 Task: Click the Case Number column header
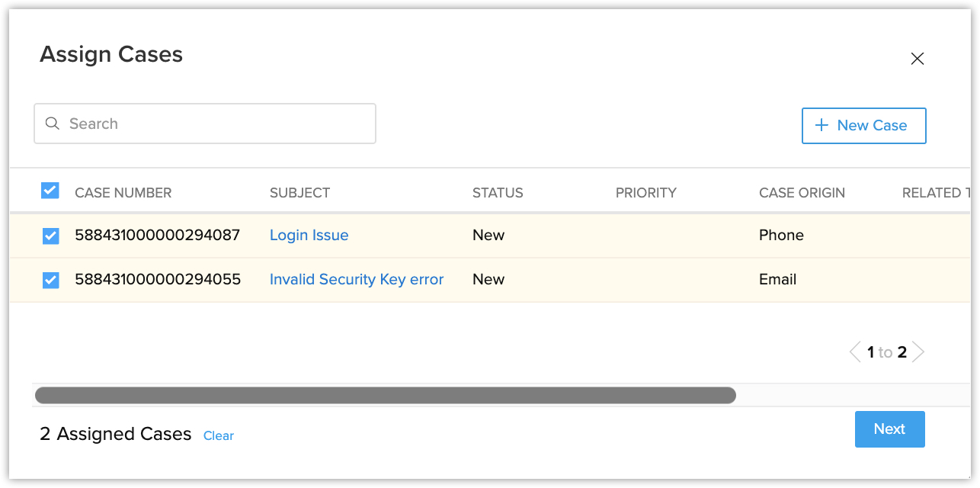point(123,193)
